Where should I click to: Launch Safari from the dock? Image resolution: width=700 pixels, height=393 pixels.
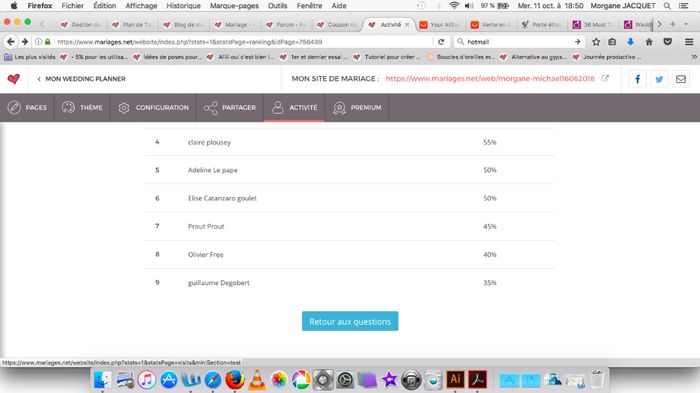(x=213, y=380)
